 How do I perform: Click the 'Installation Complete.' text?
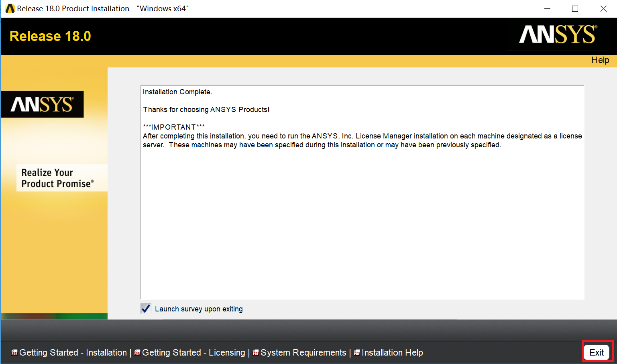pos(177,92)
